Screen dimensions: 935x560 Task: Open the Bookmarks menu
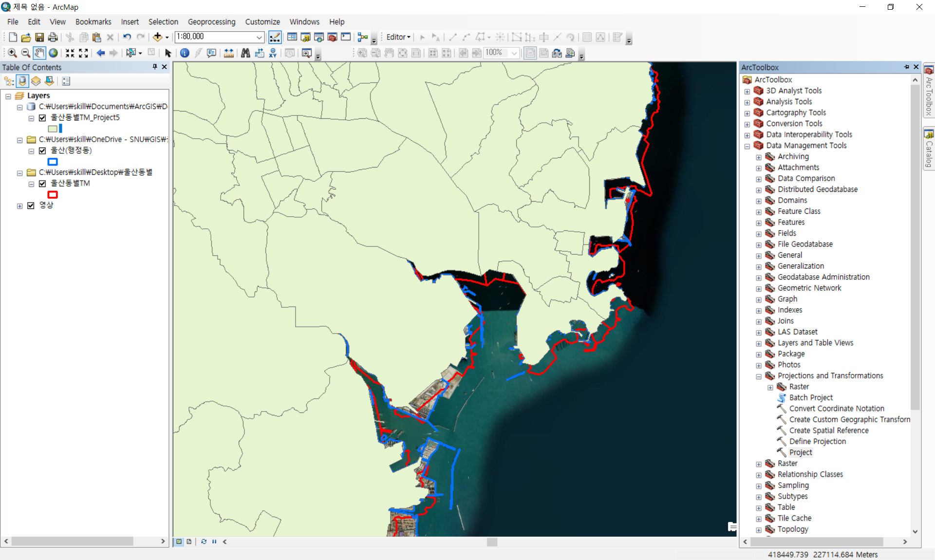(93, 22)
